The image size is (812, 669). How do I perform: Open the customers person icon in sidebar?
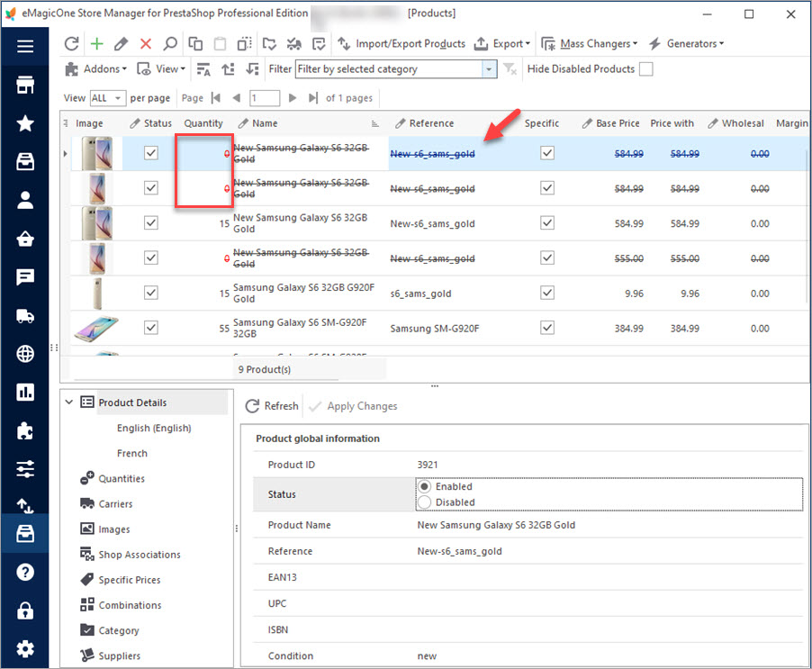point(25,200)
